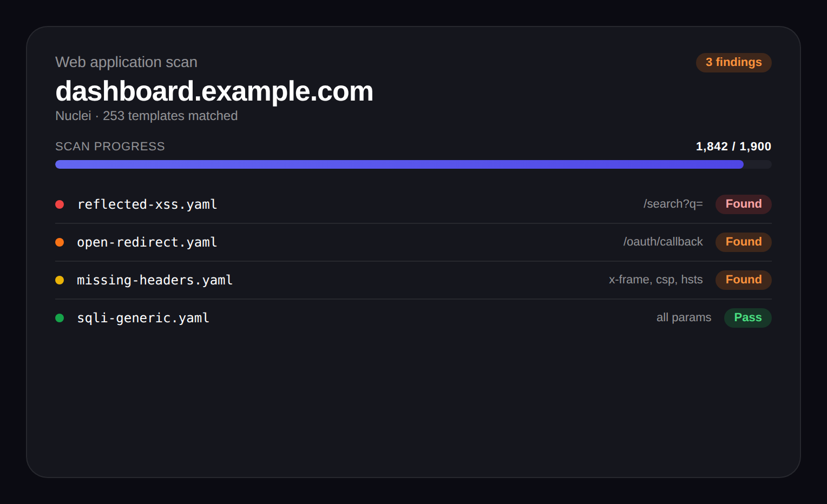Select the sqli-generic.yaml template name
The height and width of the screenshot is (504, 827).
(143, 318)
